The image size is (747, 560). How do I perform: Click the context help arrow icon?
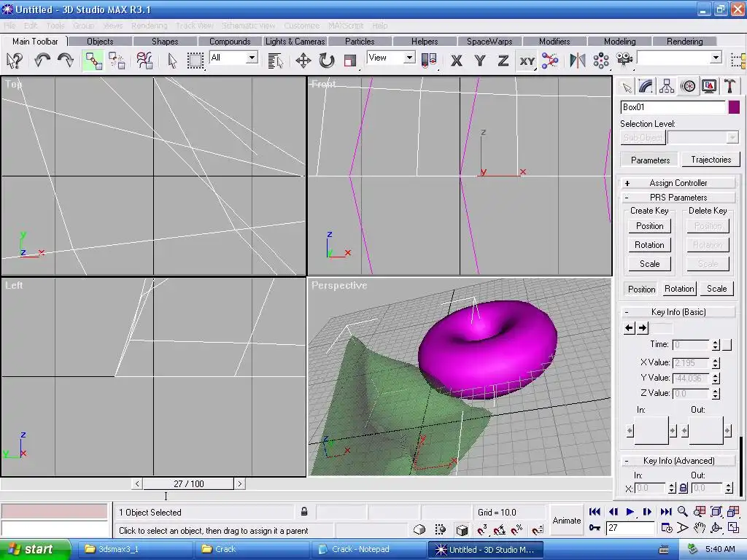pos(15,61)
